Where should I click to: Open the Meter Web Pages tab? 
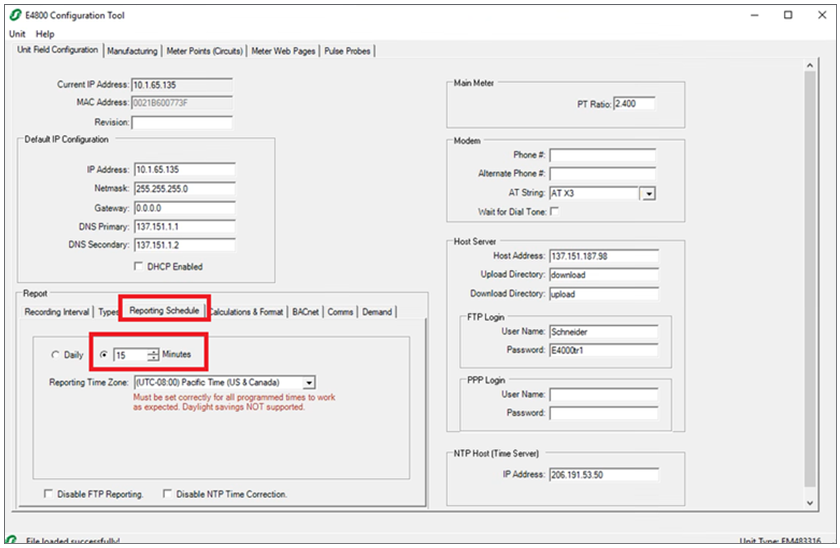click(283, 51)
